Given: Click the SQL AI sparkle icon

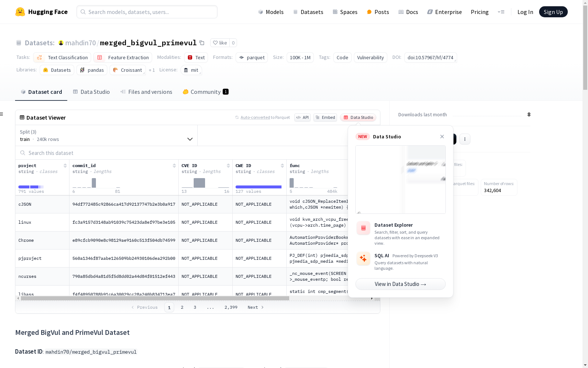Looking at the screenshot, I should (x=363, y=258).
